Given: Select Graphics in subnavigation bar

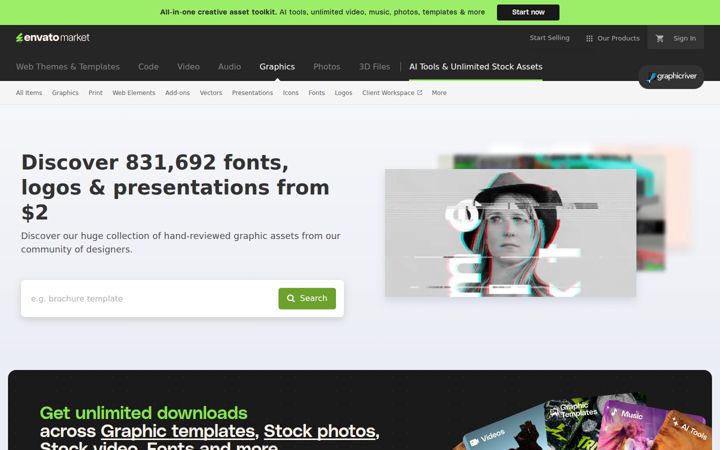Looking at the screenshot, I should (x=65, y=93).
